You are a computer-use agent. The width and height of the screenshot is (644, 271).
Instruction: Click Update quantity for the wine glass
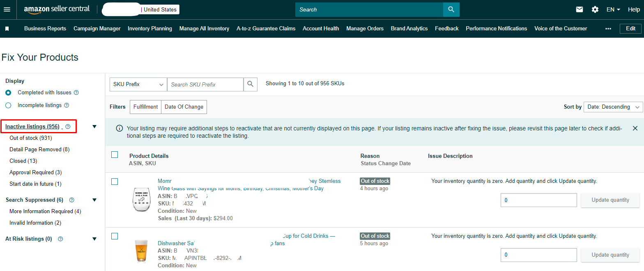[610, 200]
